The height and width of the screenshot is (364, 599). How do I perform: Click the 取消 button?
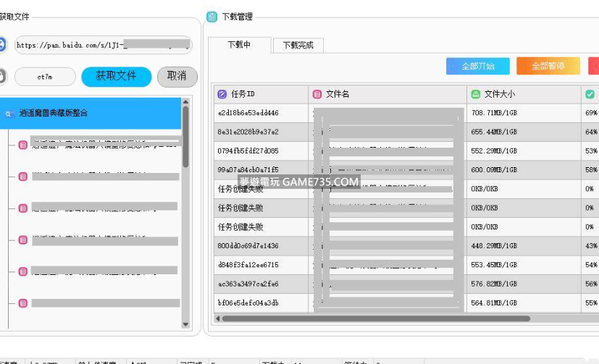point(177,76)
